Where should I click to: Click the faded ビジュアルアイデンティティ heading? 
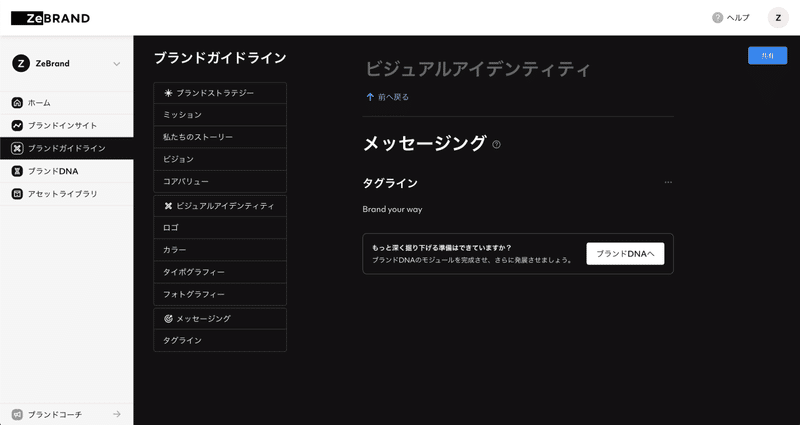click(x=478, y=69)
